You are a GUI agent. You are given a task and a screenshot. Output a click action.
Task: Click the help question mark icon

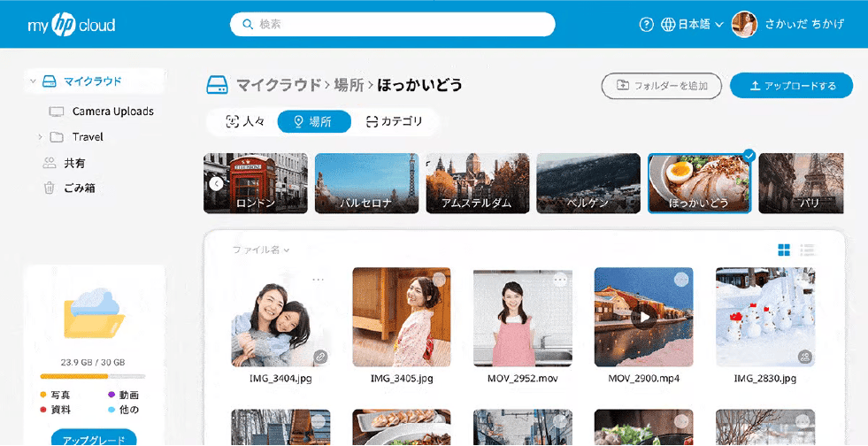[646, 25]
